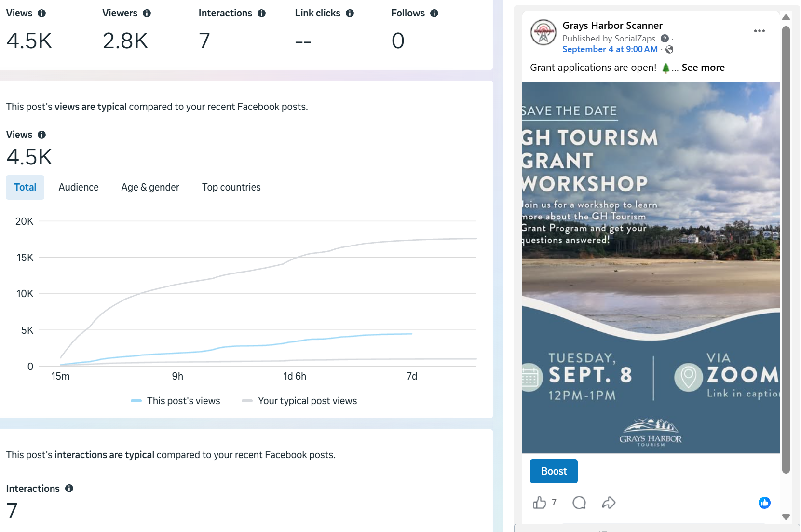
Task: Click 'This post's views' legend entry
Action: tap(176, 401)
